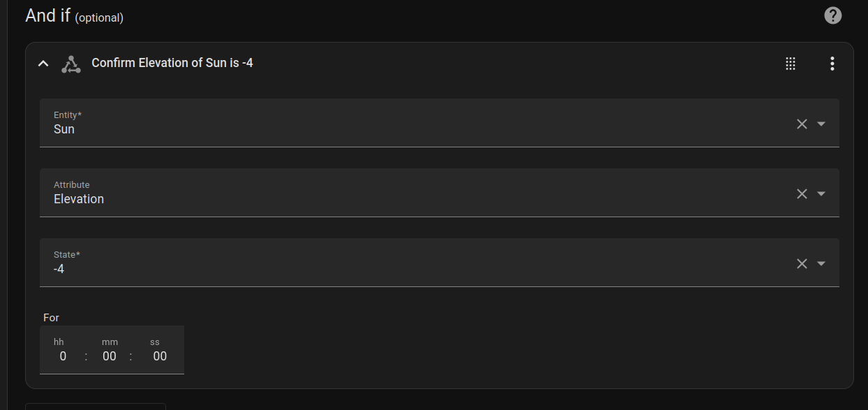The width and height of the screenshot is (868, 410).
Task: Expand the Attribute dropdown arrow
Action: 821,193
